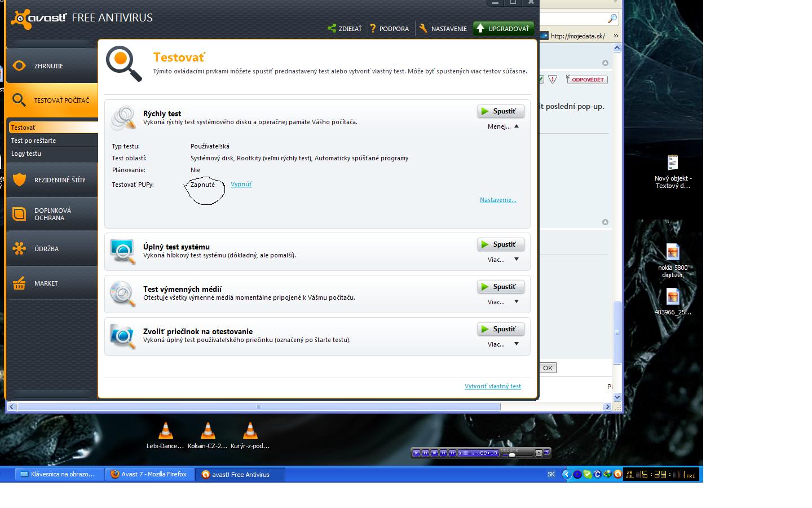This screenshot has height=508, width=812.
Task: Stop playback in the mini media player
Action: (x=434, y=453)
